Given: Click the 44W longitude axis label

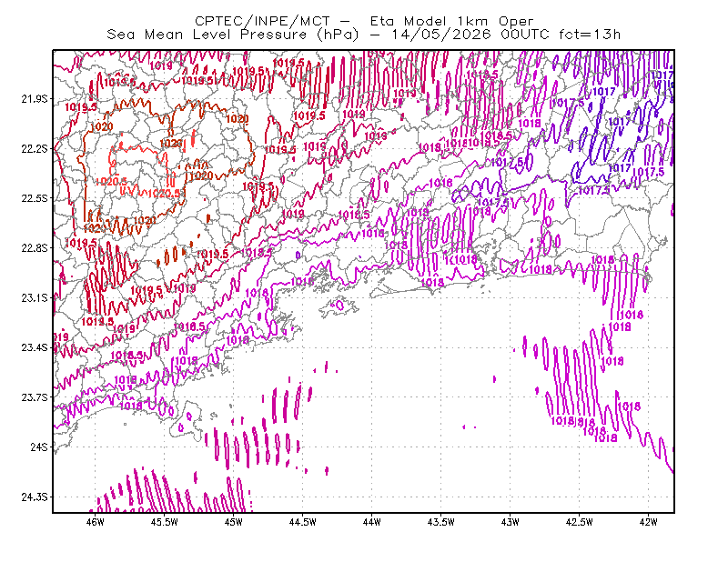Looking at the screenshot, I should click(372, 522).
